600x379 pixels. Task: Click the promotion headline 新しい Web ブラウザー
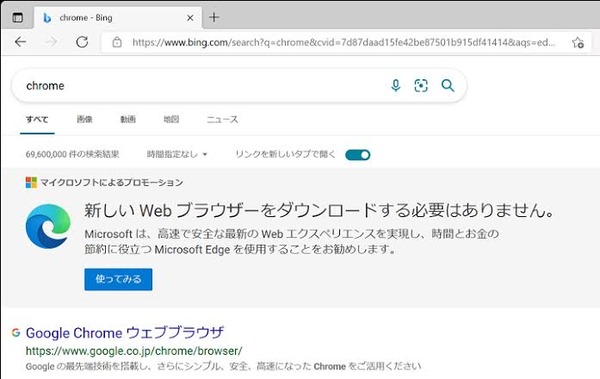pos(319,211)
